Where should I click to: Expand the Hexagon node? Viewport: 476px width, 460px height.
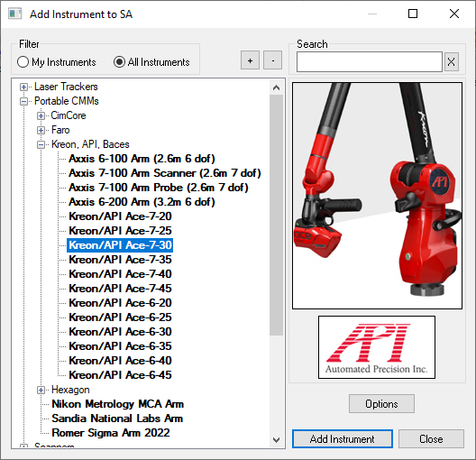point(41,391)
